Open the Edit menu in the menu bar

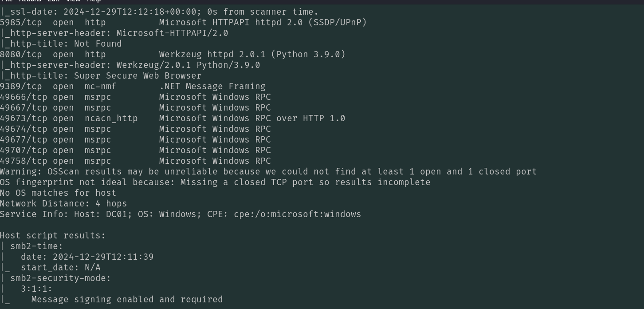(x=53, y=1)
